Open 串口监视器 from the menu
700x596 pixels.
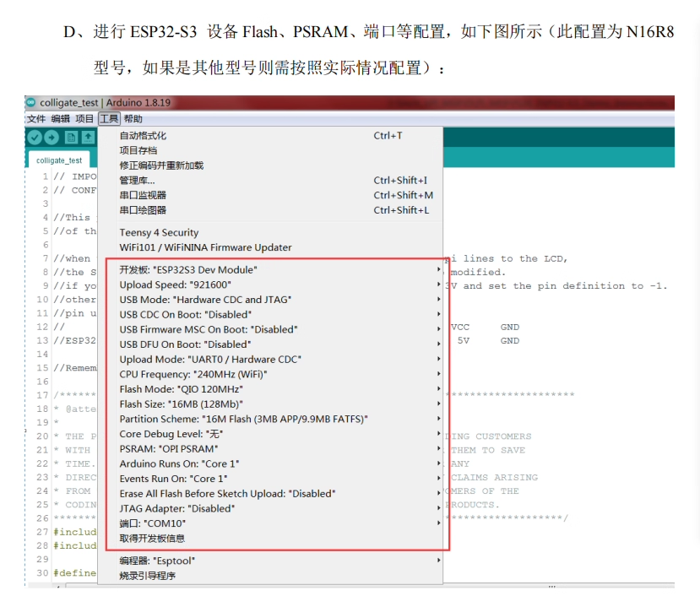pyautogui.click(x=270, y=195)
